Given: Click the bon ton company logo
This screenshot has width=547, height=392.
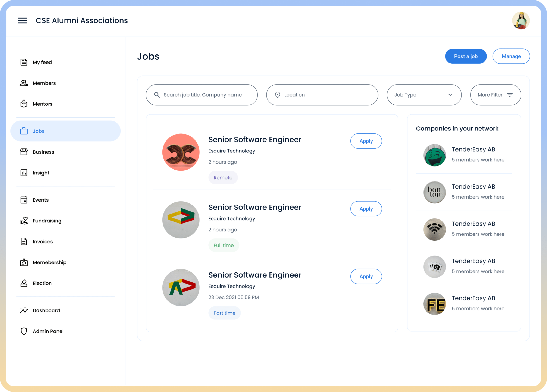Looking at the screenshot, I should [x=434, y=192].
